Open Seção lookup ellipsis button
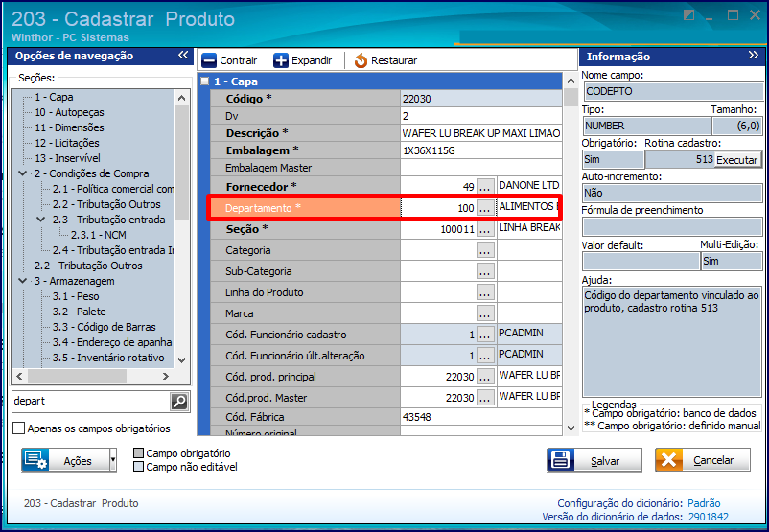This screenshot has width=769, height=532. [485, 229]
